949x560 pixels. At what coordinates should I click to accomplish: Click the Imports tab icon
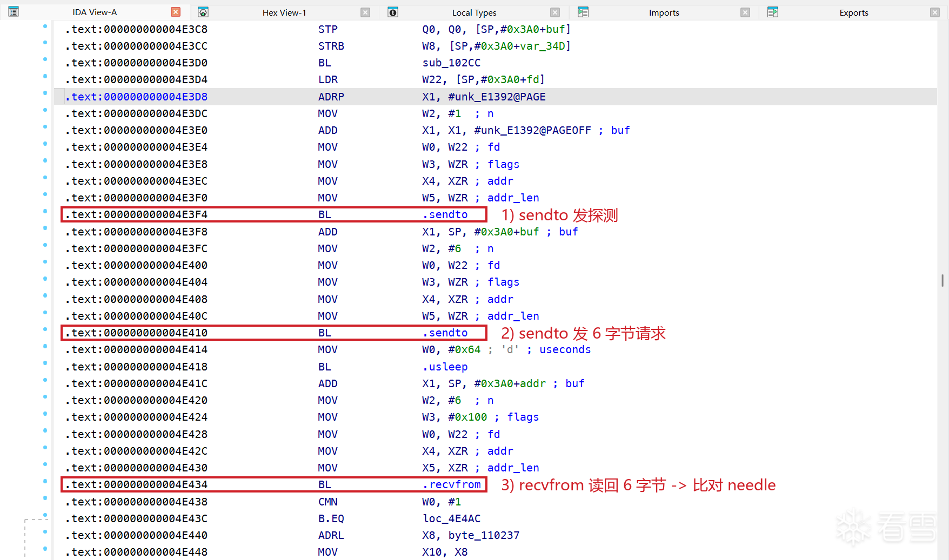tap(583, 12)
